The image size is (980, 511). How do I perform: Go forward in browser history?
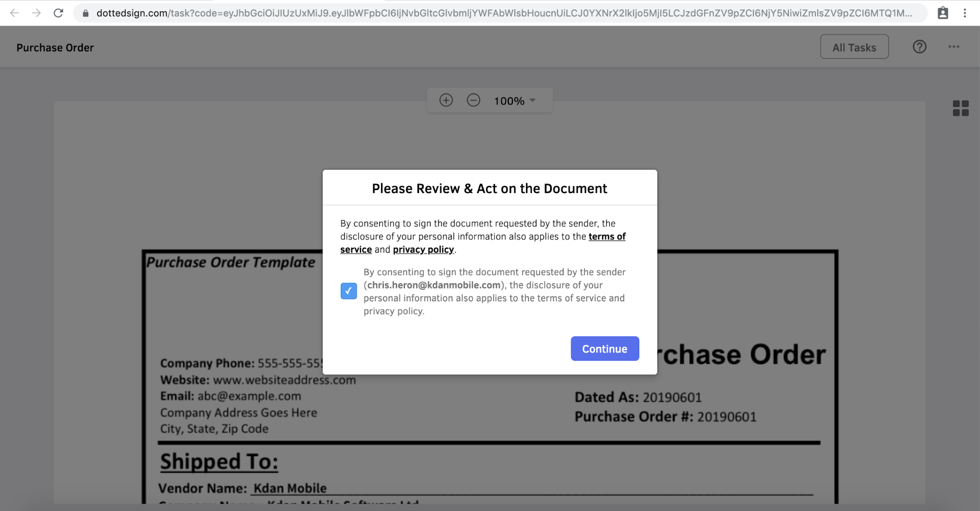tap(36, 13)
